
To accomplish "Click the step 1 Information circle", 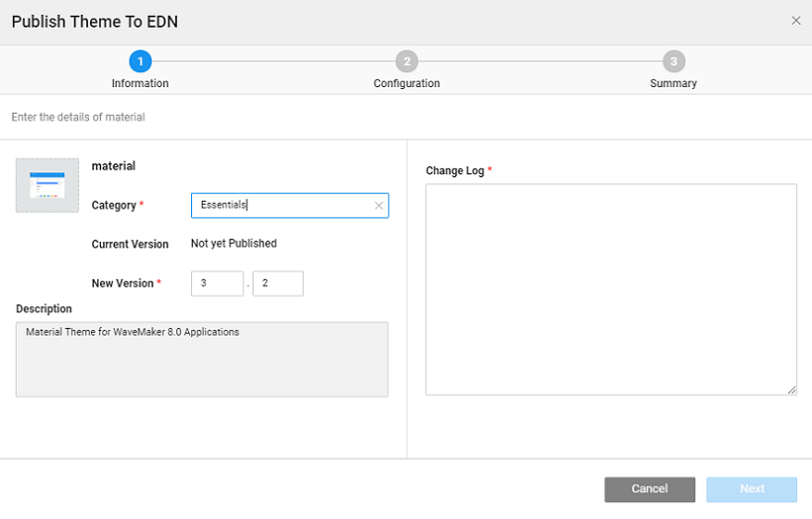I will pyautogui.click(x=140, y=61).
